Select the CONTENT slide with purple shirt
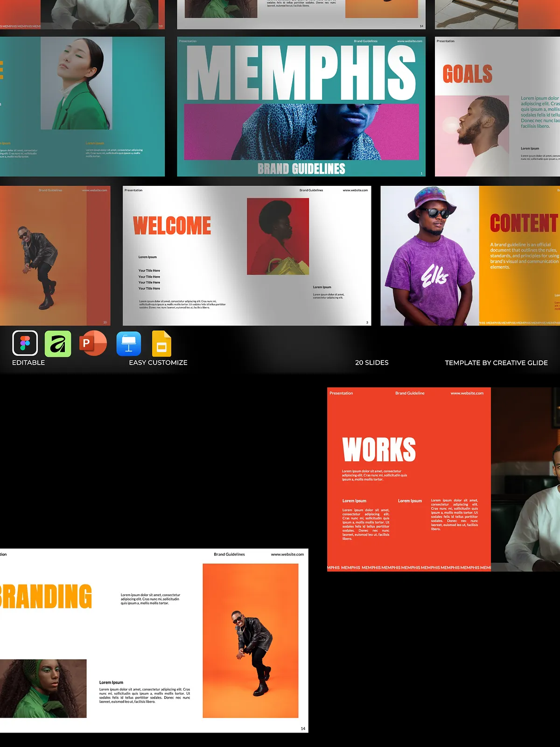The width and height of the screenshot is (560, 747). [470, 255]
